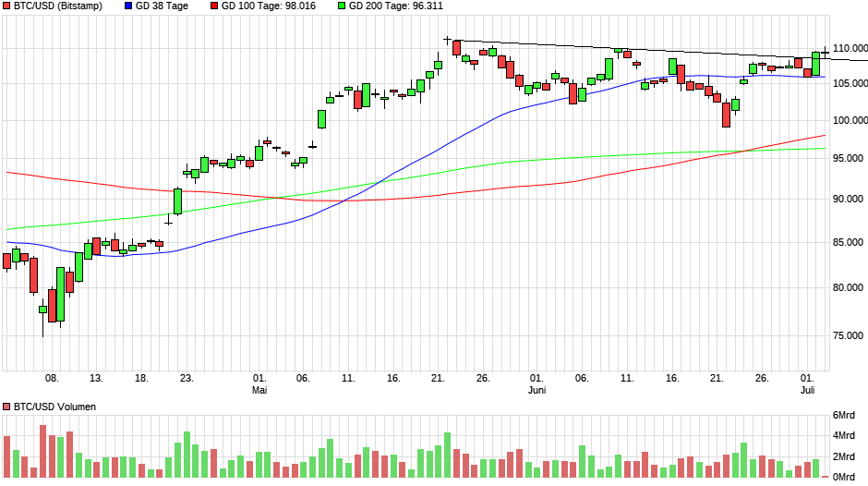Click the 85.000 price axis label
The width and height of the screenshot is (868, 486).
pos(848,242)
